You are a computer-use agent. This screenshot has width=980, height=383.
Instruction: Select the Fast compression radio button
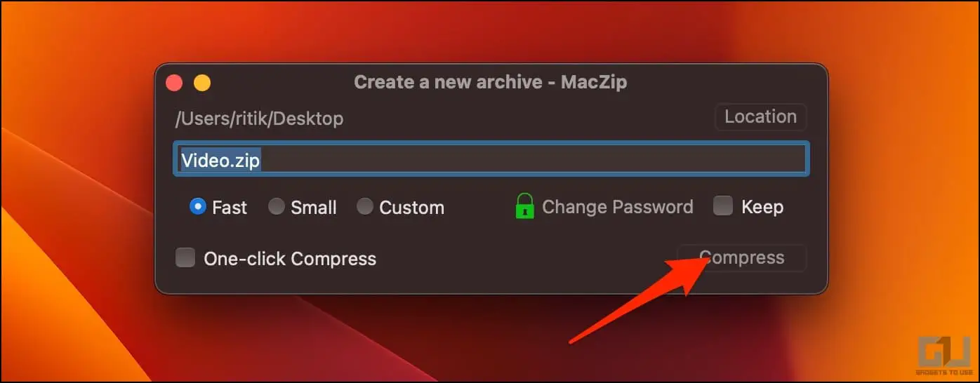coord(198,207)
